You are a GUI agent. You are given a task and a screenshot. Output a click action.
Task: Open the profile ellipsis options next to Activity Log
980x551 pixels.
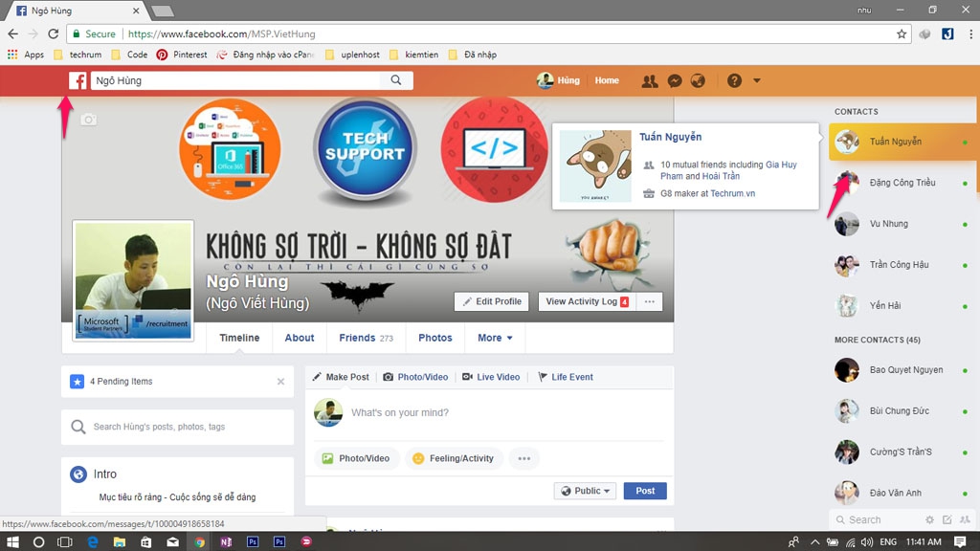(x=650, y=301)
